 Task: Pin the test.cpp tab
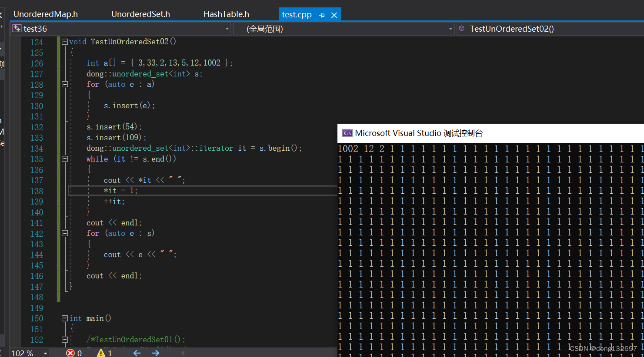point(322,15)
